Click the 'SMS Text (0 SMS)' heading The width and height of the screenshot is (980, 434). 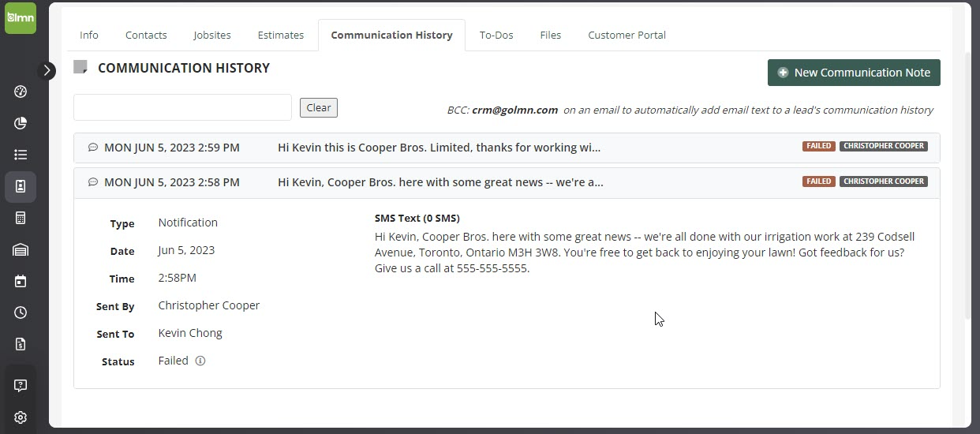click(417, 218)
